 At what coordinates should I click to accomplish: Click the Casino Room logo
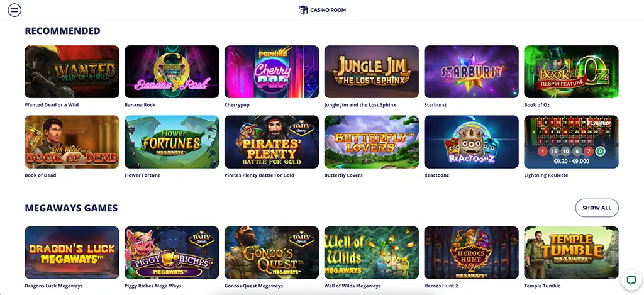pos(322,10)
